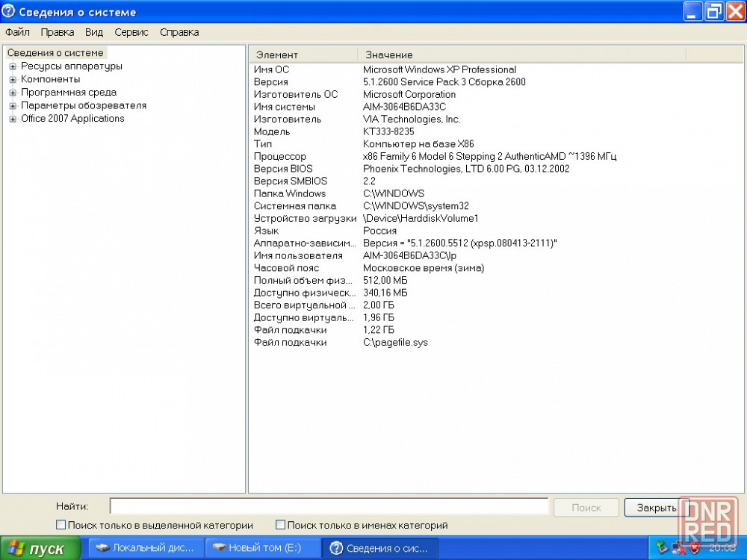Open the Файл menu

[18, 32]
